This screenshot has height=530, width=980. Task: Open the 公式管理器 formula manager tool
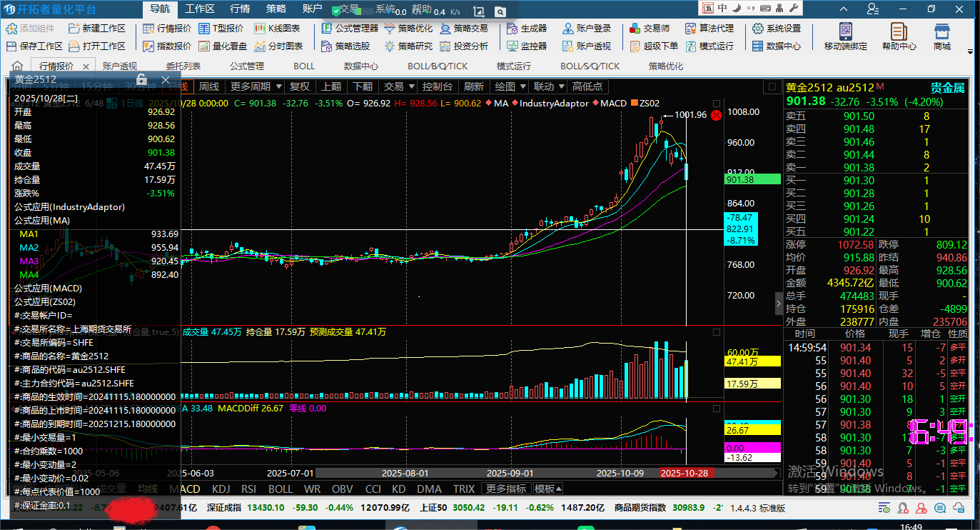coord(350,29)
